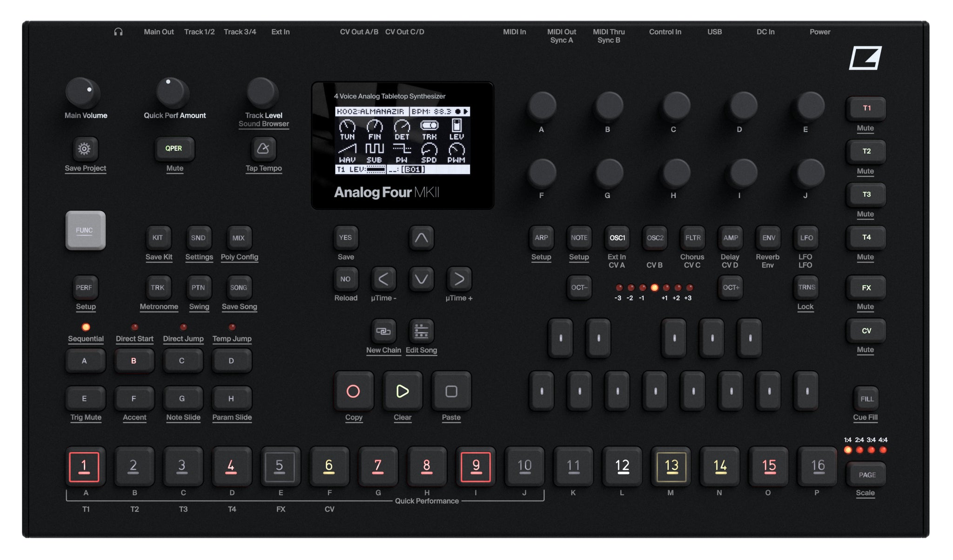Select track T1 button

point(866,108)
